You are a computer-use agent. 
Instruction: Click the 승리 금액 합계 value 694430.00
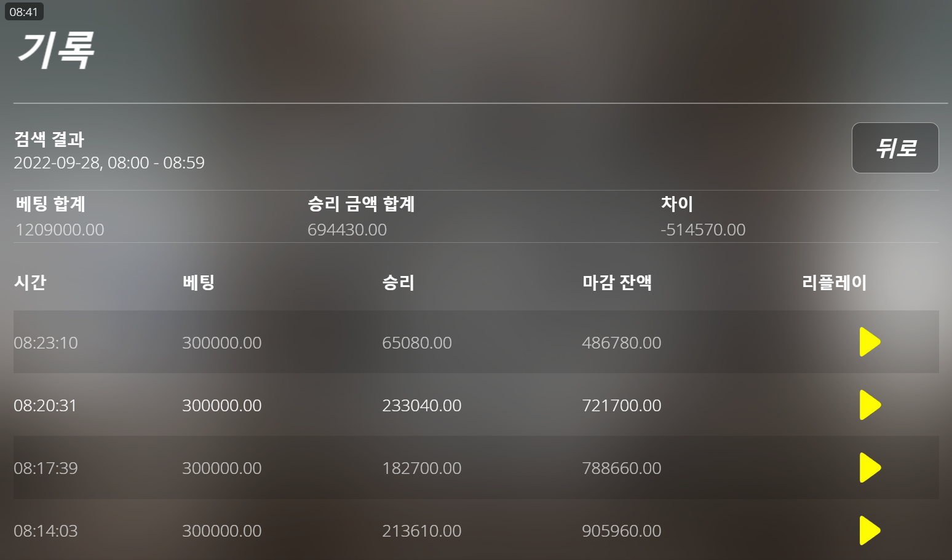(x=347, y=229)
